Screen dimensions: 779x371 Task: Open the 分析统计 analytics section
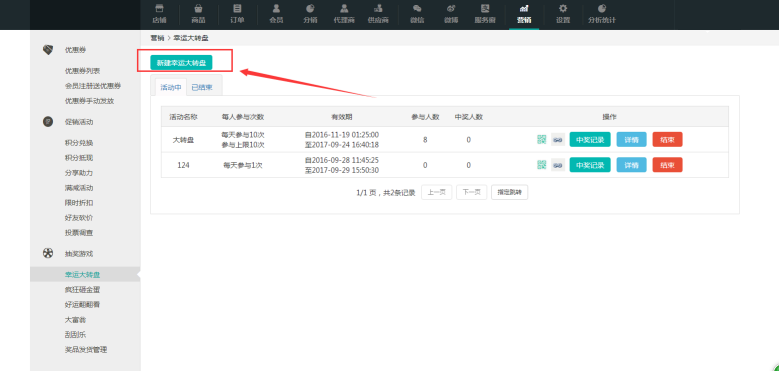click(x=602, y=13)
